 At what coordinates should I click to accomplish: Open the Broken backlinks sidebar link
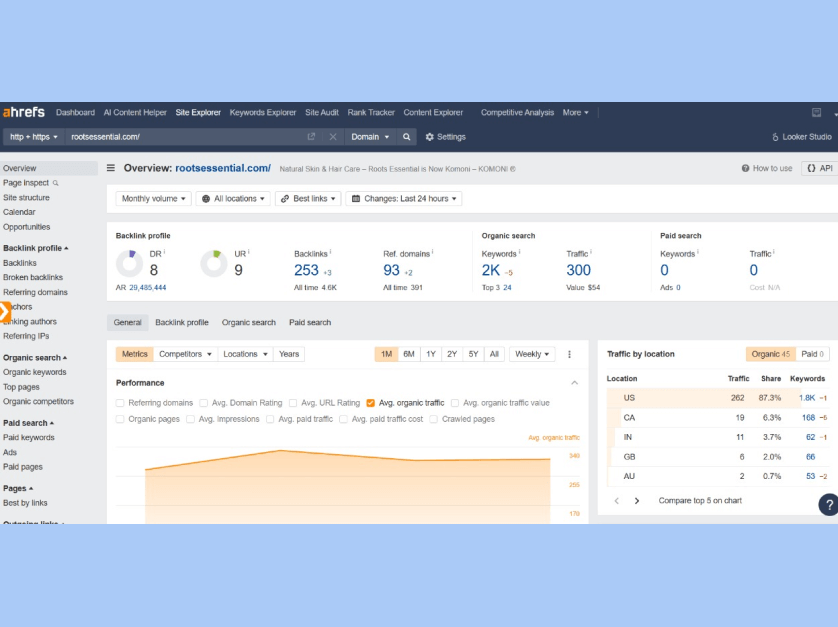pyautogui.click(x=33, y=277)
